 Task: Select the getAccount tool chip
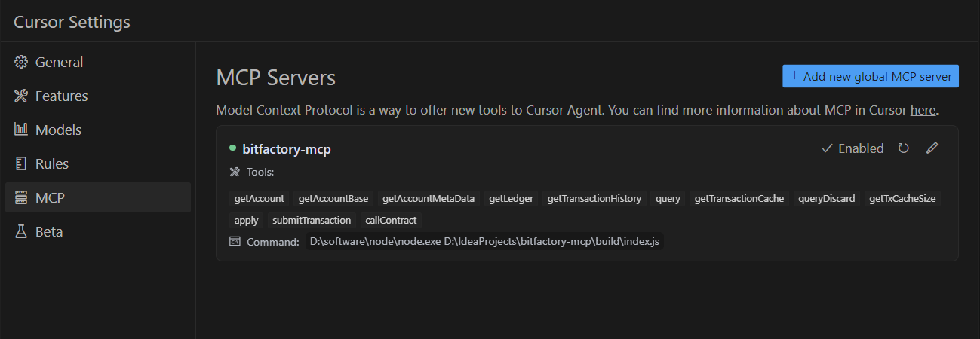(x=260, y=199)
